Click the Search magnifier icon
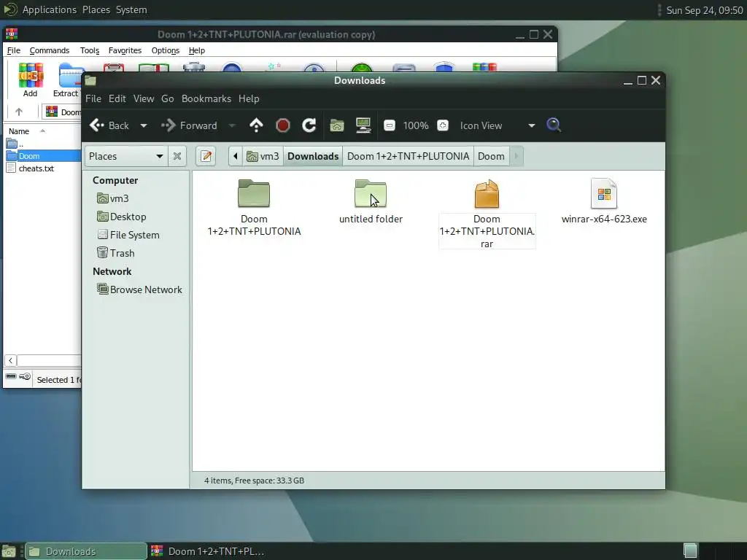This screenshot has height=560, width=747. point(554,125)
